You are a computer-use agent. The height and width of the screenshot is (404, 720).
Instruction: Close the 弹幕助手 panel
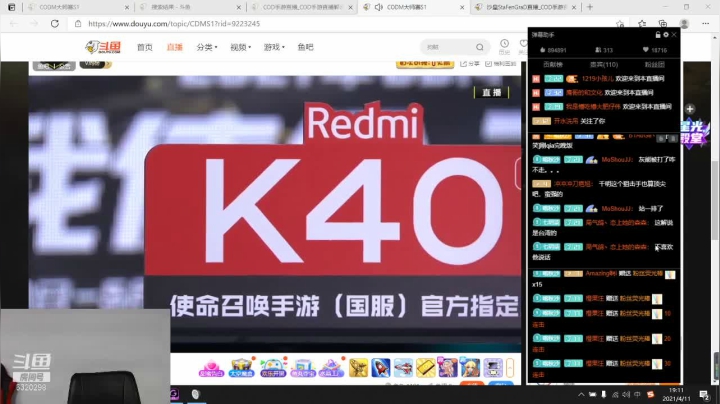coord(674,35)
